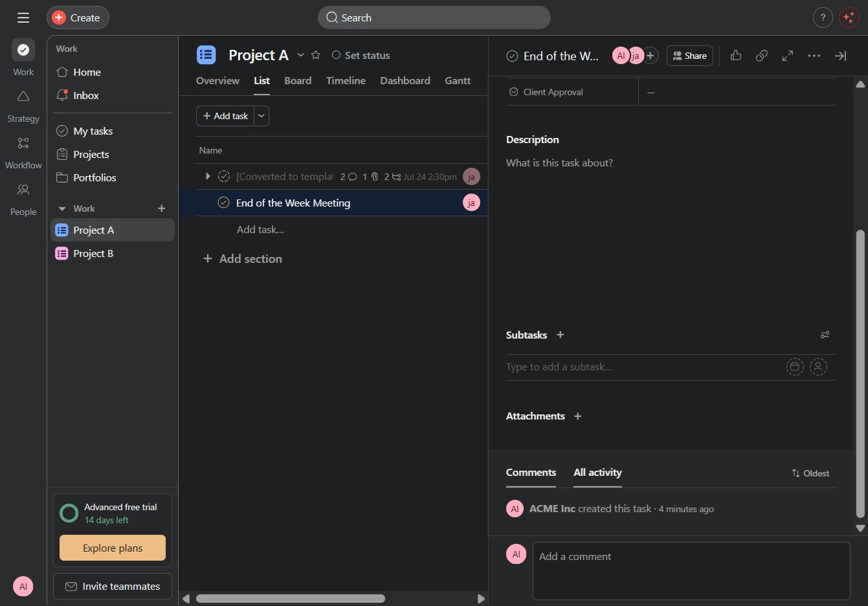Switch to Timeline tab
The width and height of the screenshot is (868, 606).
[346, 80]
